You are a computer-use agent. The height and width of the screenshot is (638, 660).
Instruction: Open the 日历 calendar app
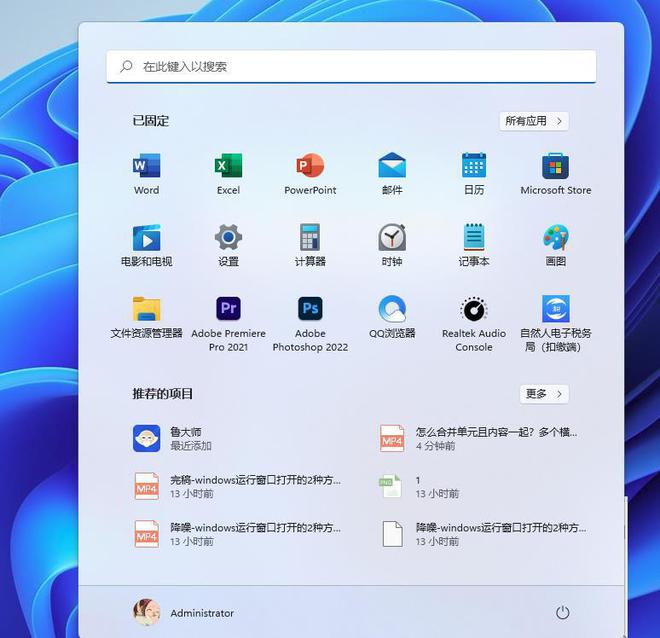point(474,173)
